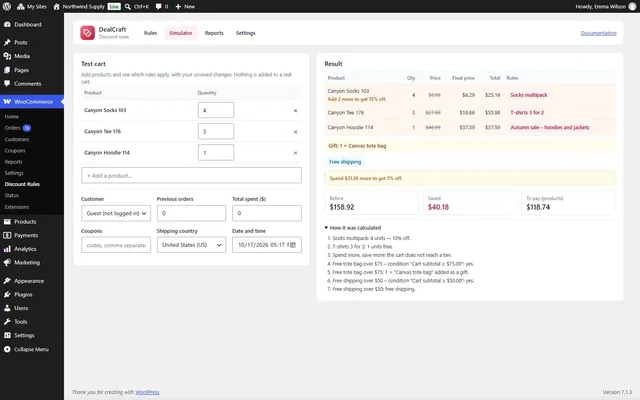Image resolution: width=640 pixels, height=400 pixels.
Task: Open WooCommerce menu in sidebar
Action: pos(32,102)
